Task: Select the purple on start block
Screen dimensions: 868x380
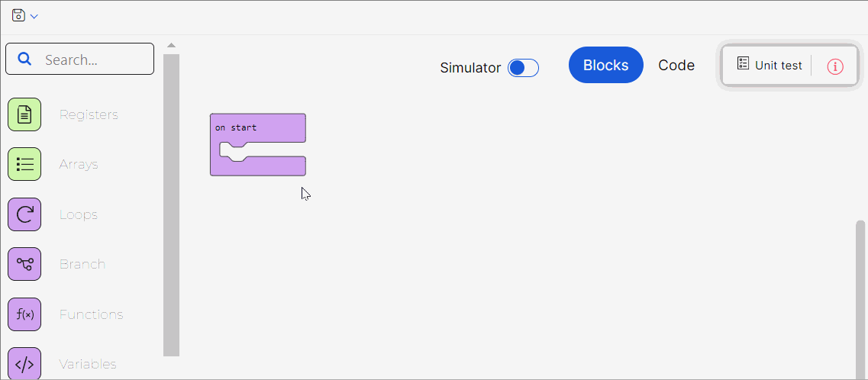Action: (x=257, y=128)
